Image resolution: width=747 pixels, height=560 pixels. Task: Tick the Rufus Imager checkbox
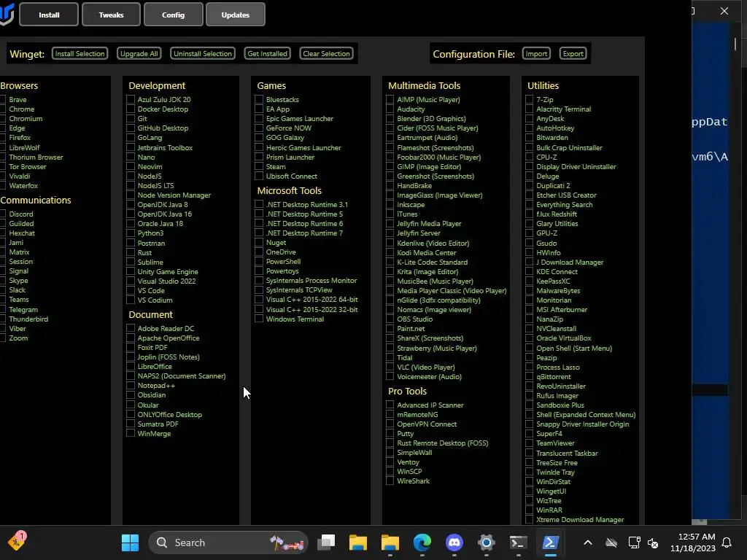coord(530,395)
